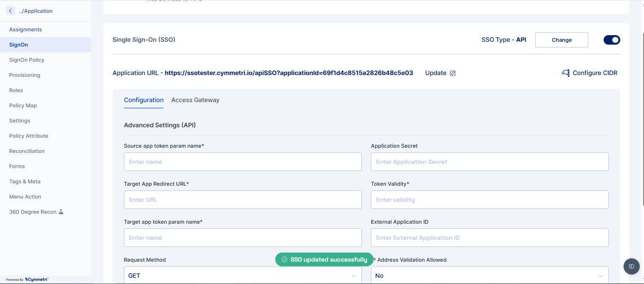Click the Application Secret label
The height and width of the screenshot is (284, 644).
[x=394, y=146]
